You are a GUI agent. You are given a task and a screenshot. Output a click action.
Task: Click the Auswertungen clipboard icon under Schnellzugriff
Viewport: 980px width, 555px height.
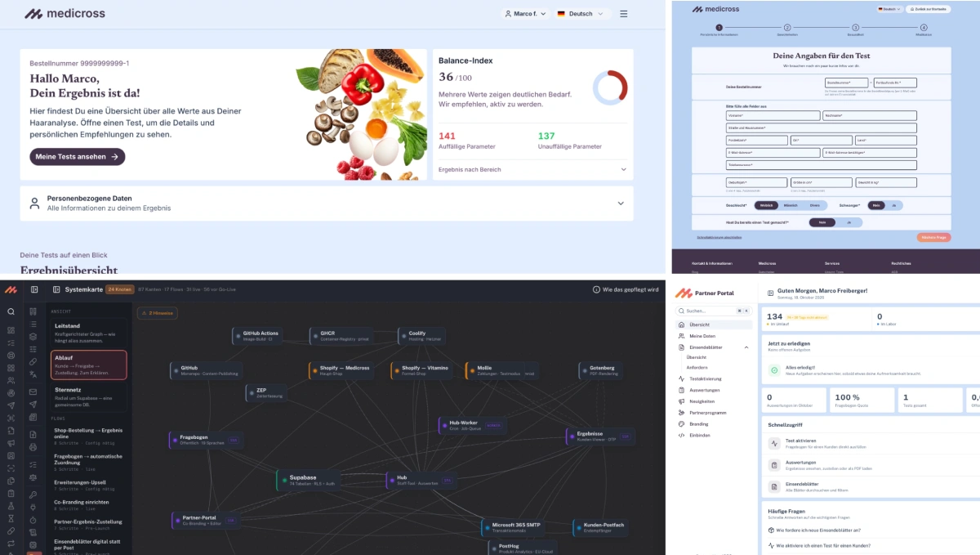tap(774, 465)
